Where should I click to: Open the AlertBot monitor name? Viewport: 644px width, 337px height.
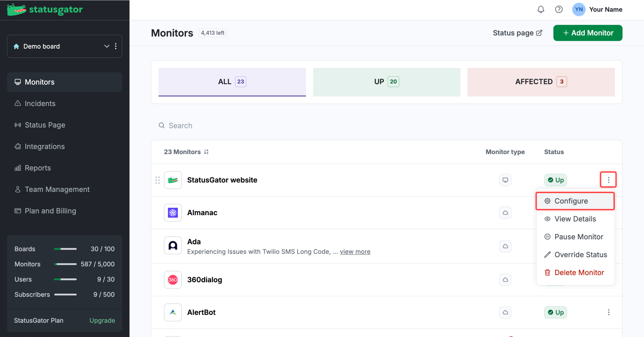coord(201,312)
